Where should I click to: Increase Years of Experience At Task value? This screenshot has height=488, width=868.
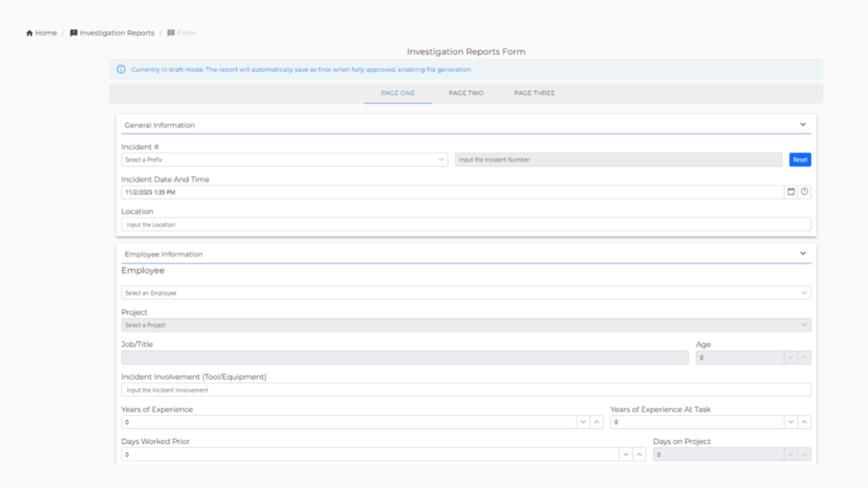tap(804, 423)
